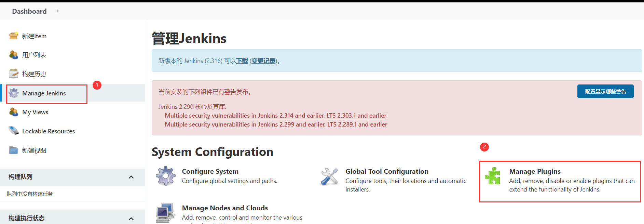The width and height of the screenshot is (644, 224).
Task: Collapse the 构建执行状态 panel
Action: (x=131, y=219)
